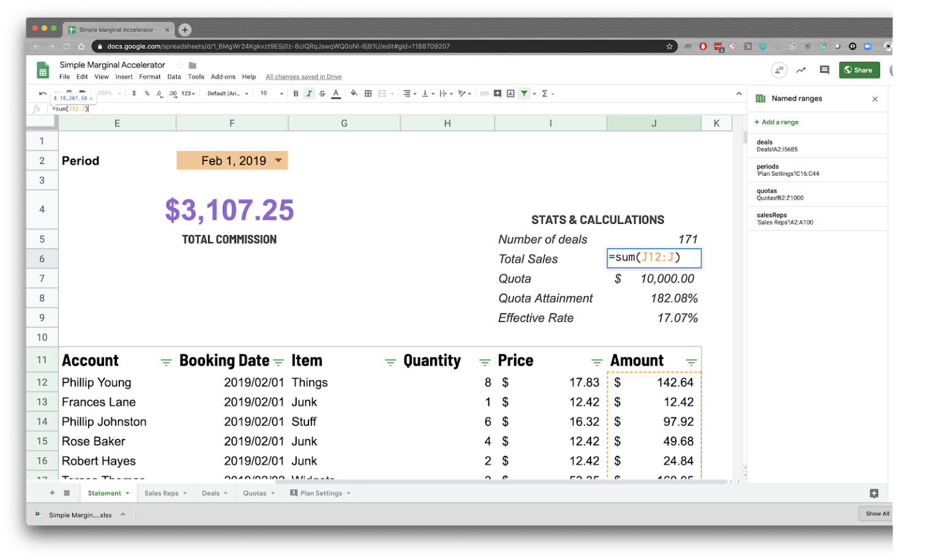Close the Named ranges panel
The width and height of the screenshot is (940, 560).
pos(875,99)
